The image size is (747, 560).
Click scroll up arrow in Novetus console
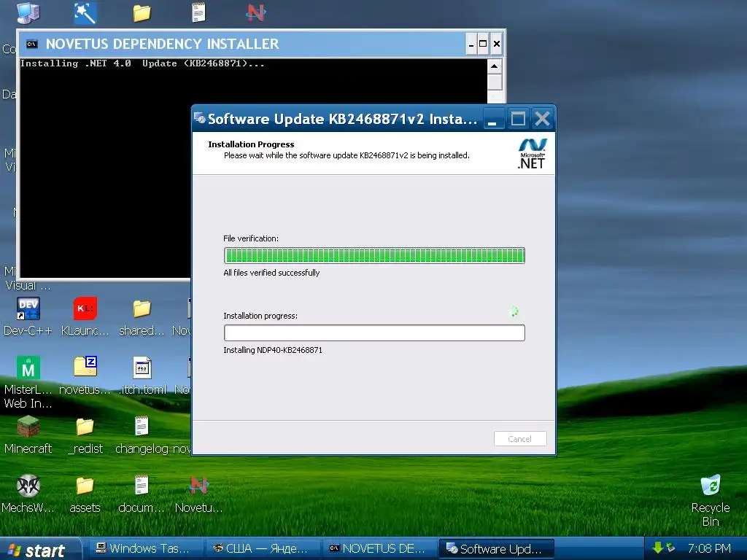[x=495, y=66]
